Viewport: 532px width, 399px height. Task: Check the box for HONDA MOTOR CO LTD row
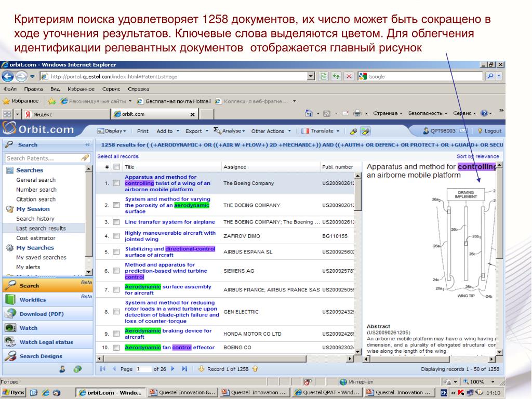116,334
